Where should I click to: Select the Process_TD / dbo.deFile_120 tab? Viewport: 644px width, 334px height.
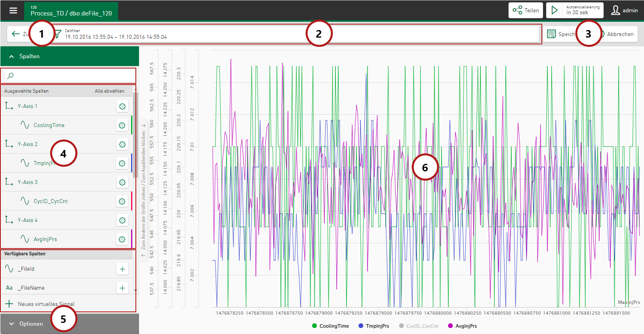point(71,11)
